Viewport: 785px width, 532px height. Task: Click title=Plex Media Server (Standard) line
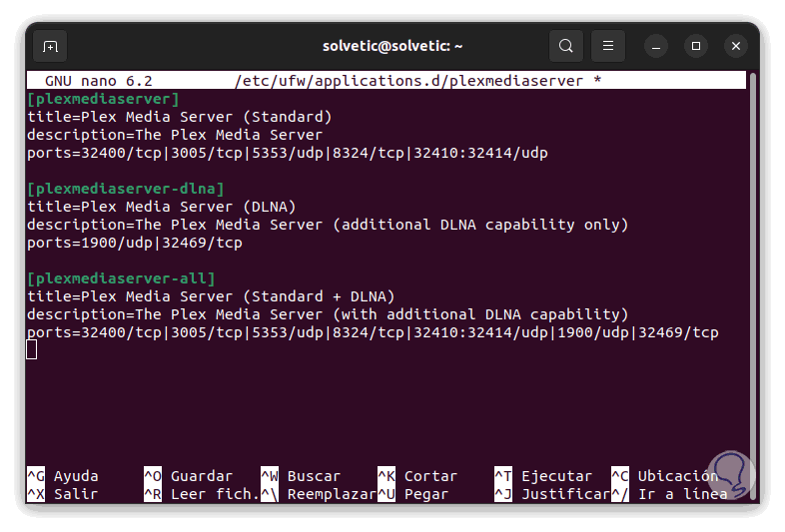[x=179, y=117]
